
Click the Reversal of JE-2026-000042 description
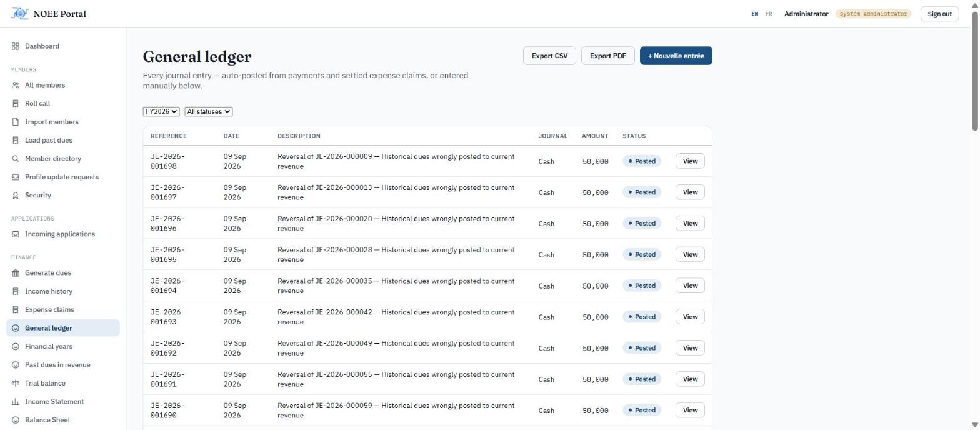(x=396, y=317)
